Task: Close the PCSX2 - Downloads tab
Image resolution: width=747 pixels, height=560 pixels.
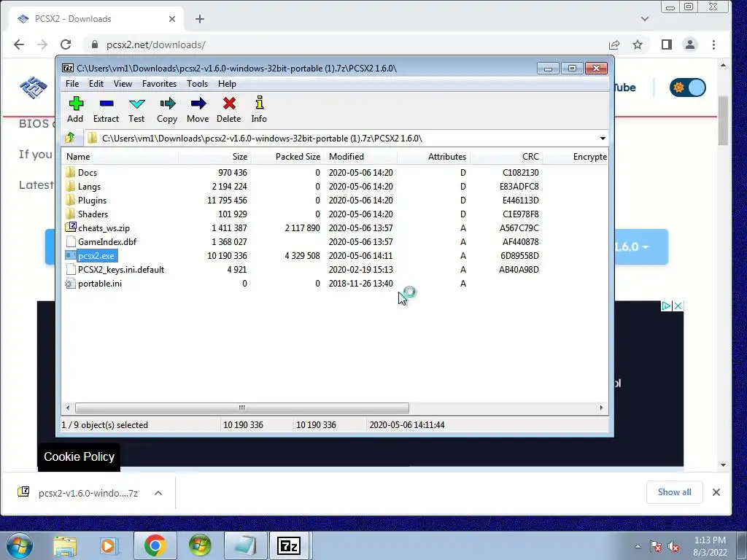Action: 172,19
